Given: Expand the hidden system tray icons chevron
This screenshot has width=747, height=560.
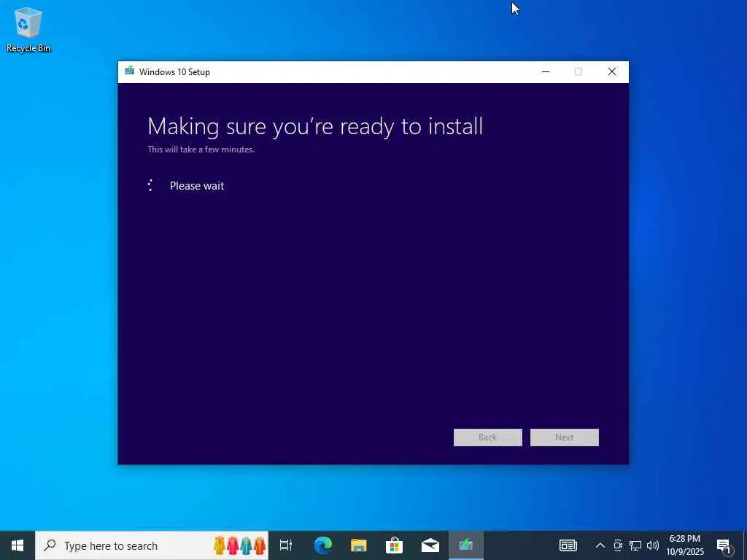Looking at the screenshot, I should pyautogui.click(x=600, y=545).
